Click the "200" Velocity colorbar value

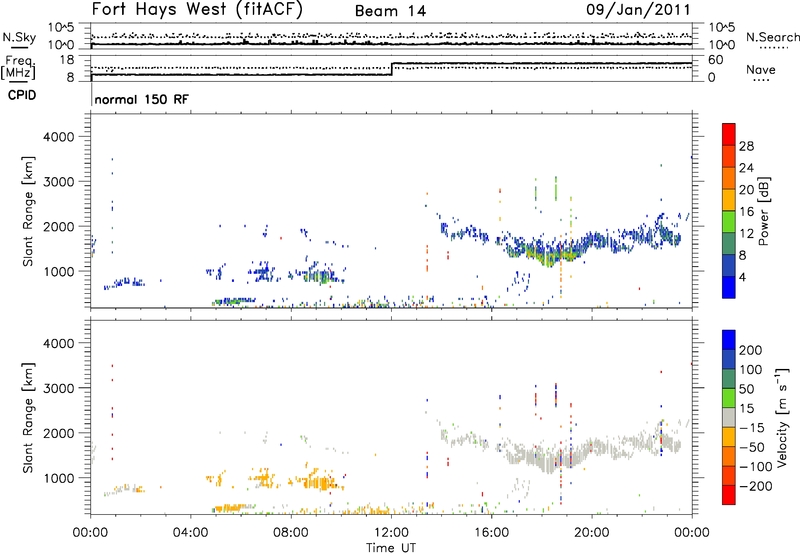751,350
